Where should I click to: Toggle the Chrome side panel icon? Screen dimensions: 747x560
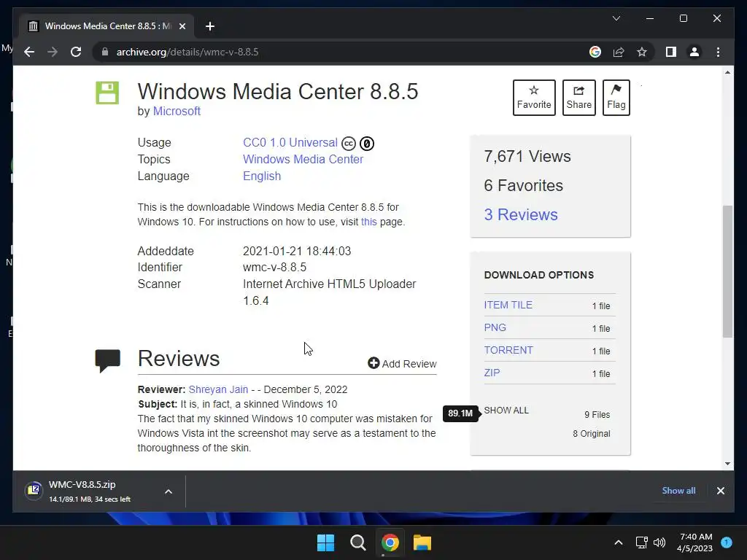click(x=671, y=52)
